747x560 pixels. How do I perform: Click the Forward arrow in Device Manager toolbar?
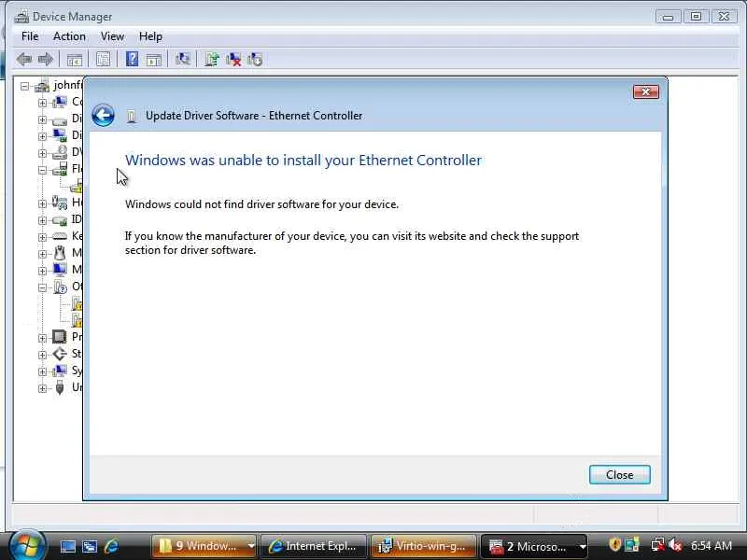click(46, 60)
